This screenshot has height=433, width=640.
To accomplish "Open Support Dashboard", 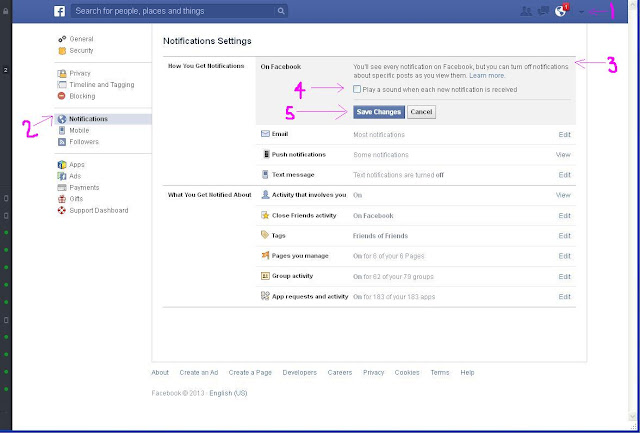I will click(x=99, y=211).
